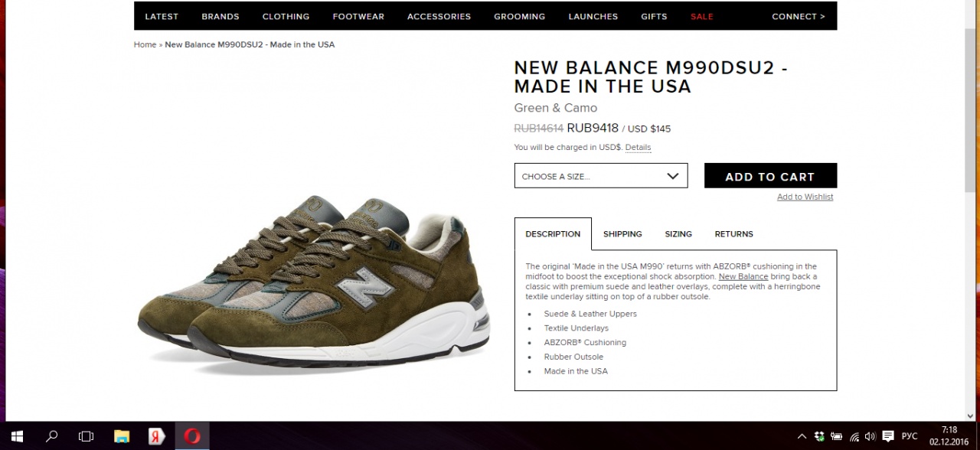This screenshot has width=980, height=450.
Task: Open taskbar search magnifier
Action: coord(51,436)
